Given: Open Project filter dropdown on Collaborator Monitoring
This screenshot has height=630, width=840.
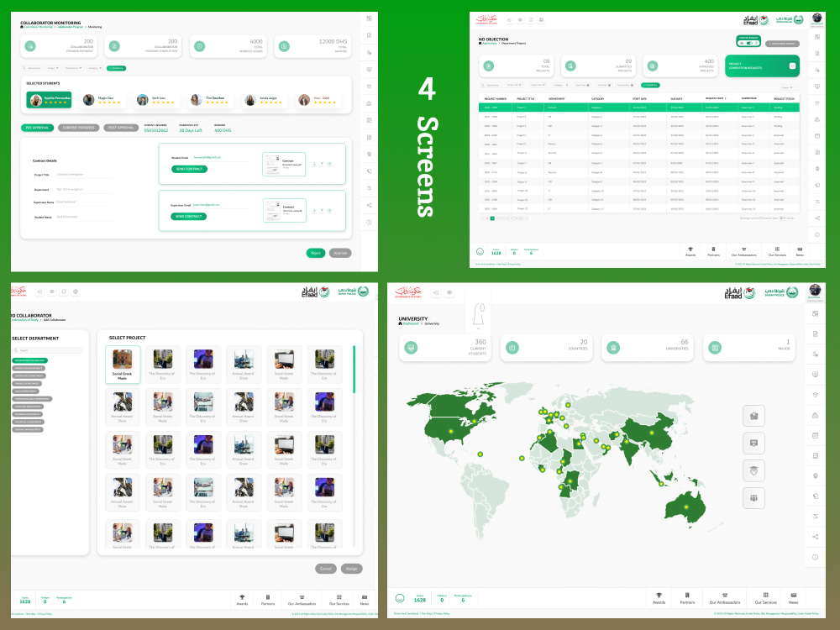Looking at the screenshot, I should [x=52, y=68].
